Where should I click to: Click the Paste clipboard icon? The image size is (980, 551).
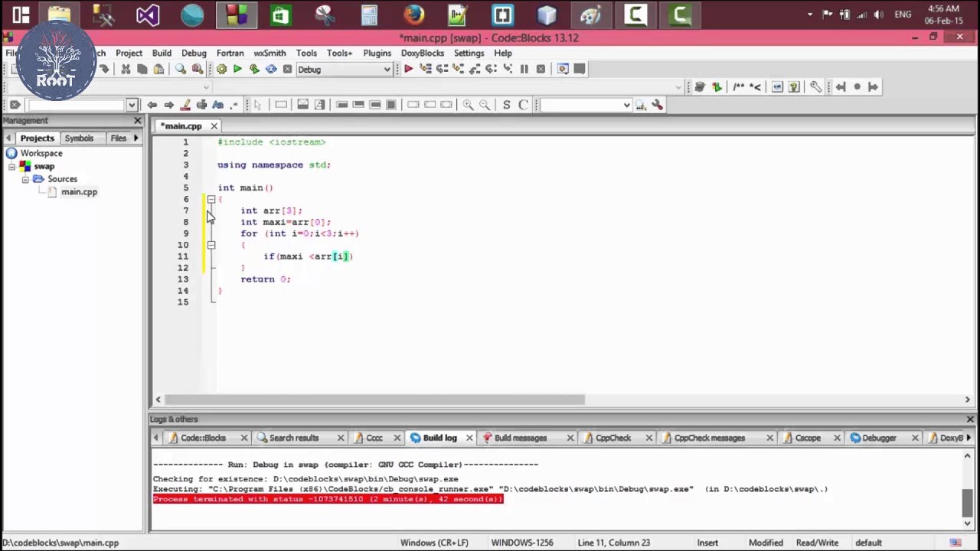pos(158,69)
